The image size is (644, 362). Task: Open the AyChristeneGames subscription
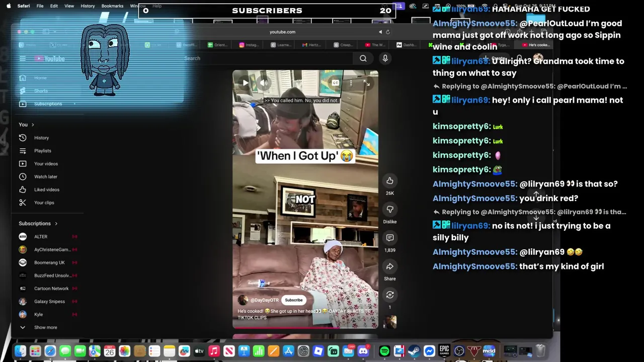pyautogui.click(x=52, y=250)
